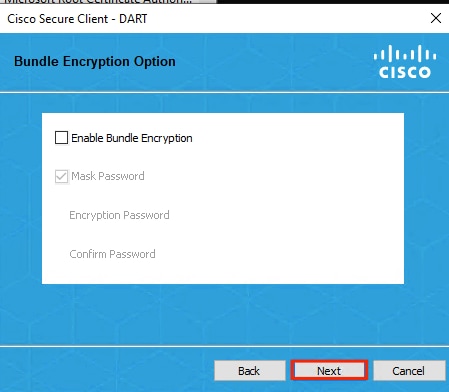Select the Encryption Password field label
The image size is (449, 392).
(x=119, y=215)
